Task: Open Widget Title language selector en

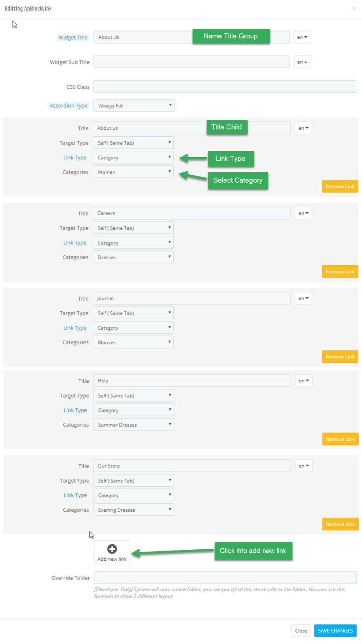Action: (302, 37)
